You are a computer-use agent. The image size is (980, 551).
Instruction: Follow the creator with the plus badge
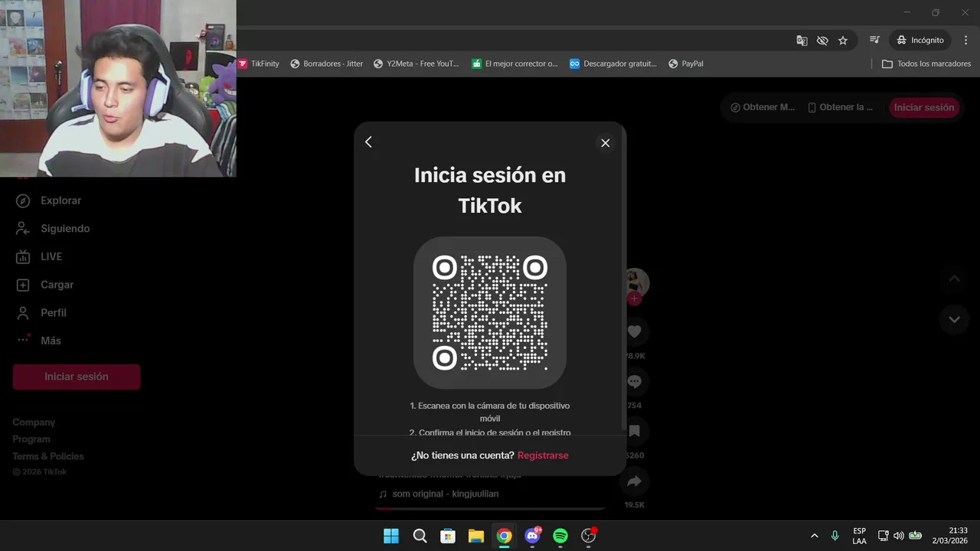click(634, 298)
